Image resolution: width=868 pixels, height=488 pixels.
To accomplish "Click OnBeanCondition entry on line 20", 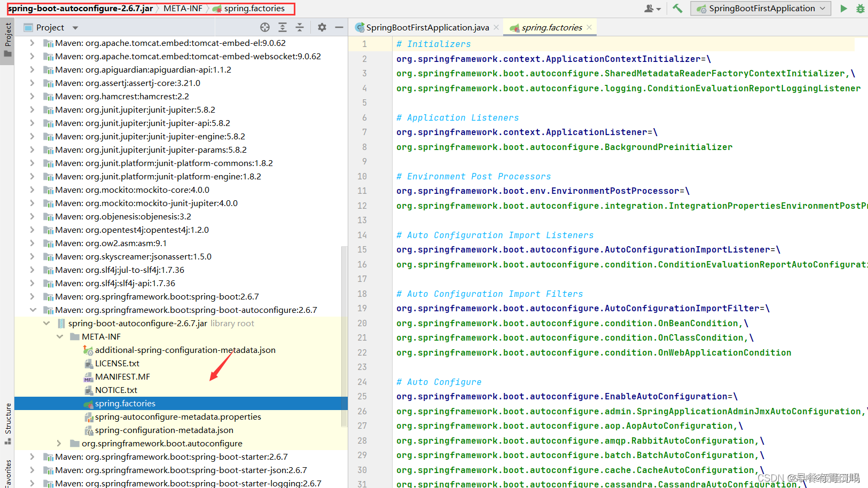I will pos(572,323).
